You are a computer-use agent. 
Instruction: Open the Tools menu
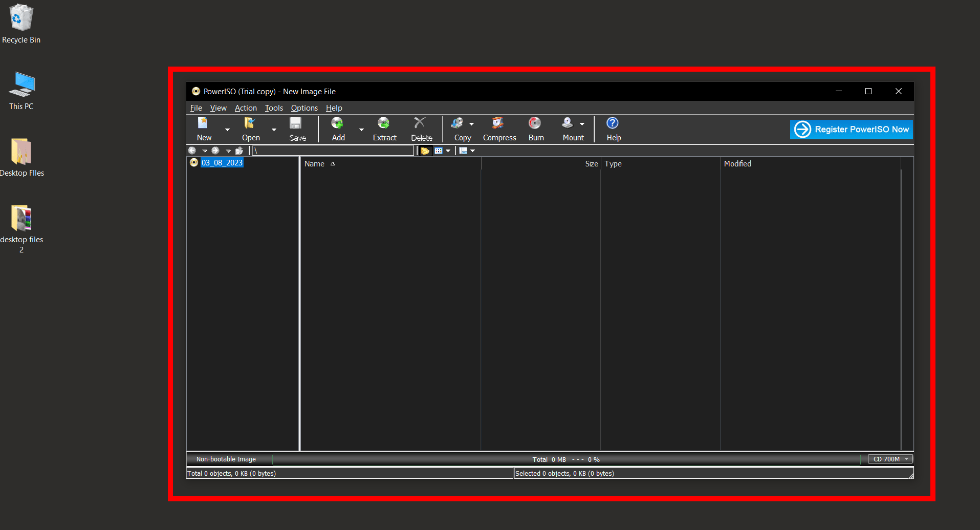[x=273, y=108]
